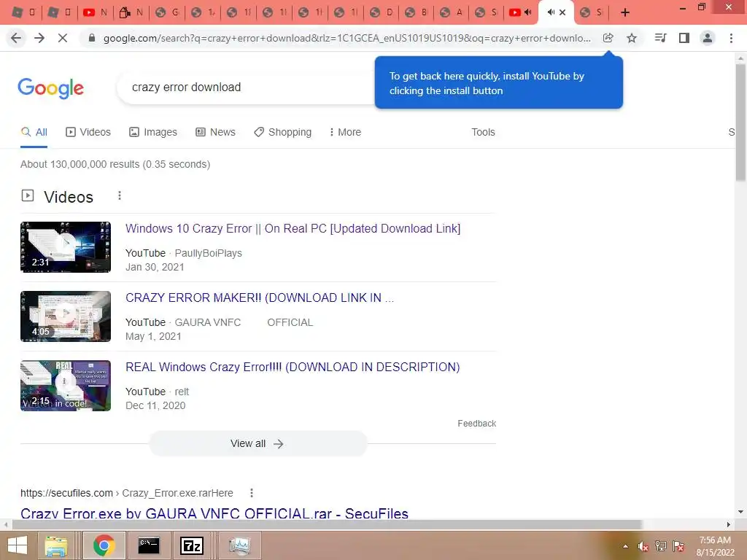This screenshot has height=560, width=747.
Task: Click the horizontal scrollbar right arrow
Action: coord(729,525)
